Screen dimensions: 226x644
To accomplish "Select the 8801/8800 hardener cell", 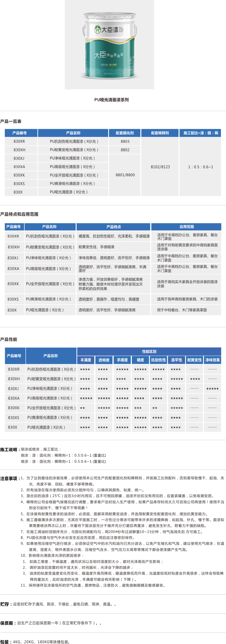I will point(125,175).
